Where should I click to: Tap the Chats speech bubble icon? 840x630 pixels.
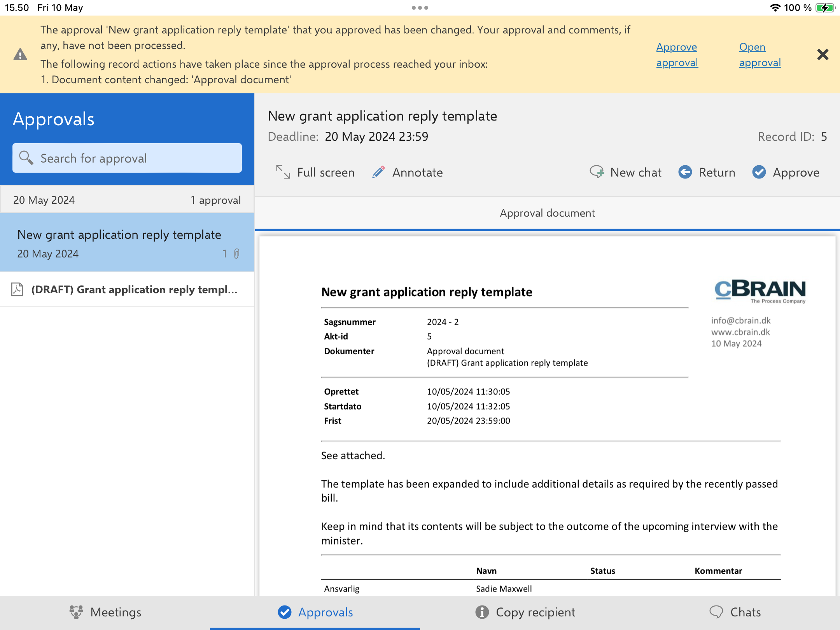[x=716, y=612]
